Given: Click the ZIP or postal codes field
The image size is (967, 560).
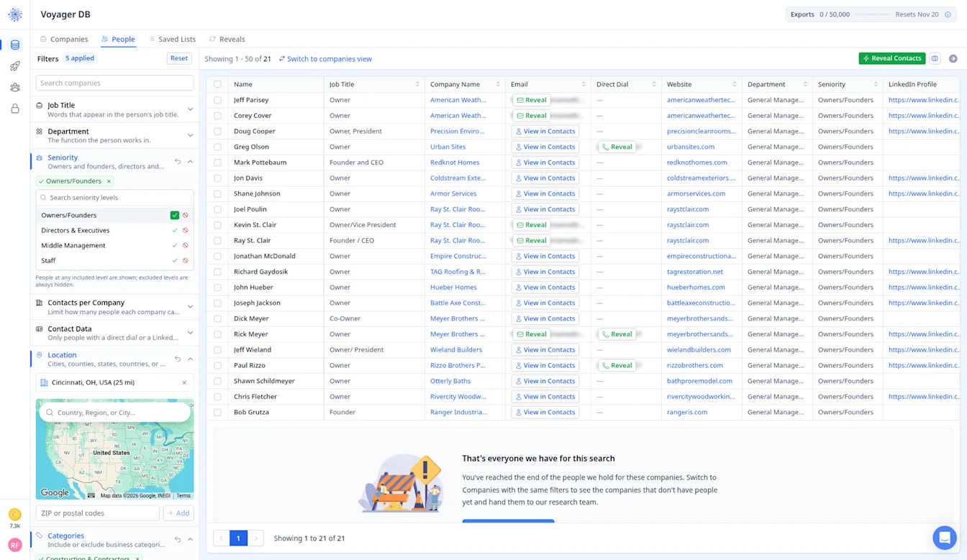Looking at the screenshot, I should click(98, 513).
